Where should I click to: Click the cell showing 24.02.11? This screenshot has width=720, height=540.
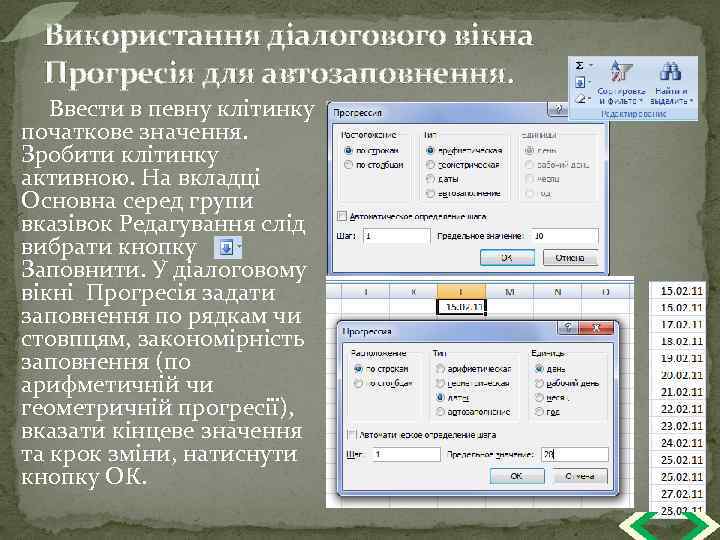677,443
